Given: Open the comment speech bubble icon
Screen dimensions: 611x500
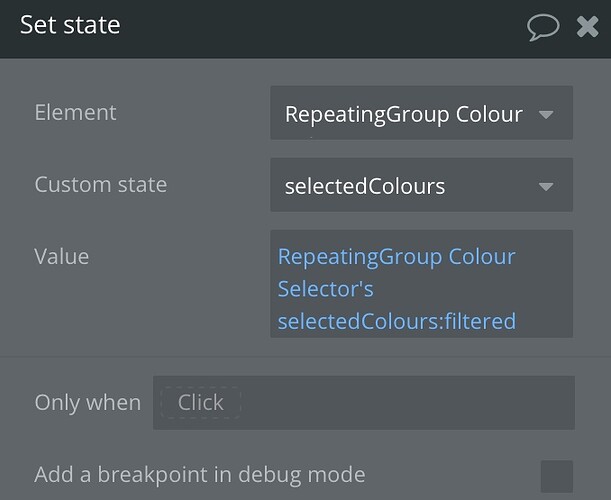Looking at the screenshot, I should [x=543, y=26].
